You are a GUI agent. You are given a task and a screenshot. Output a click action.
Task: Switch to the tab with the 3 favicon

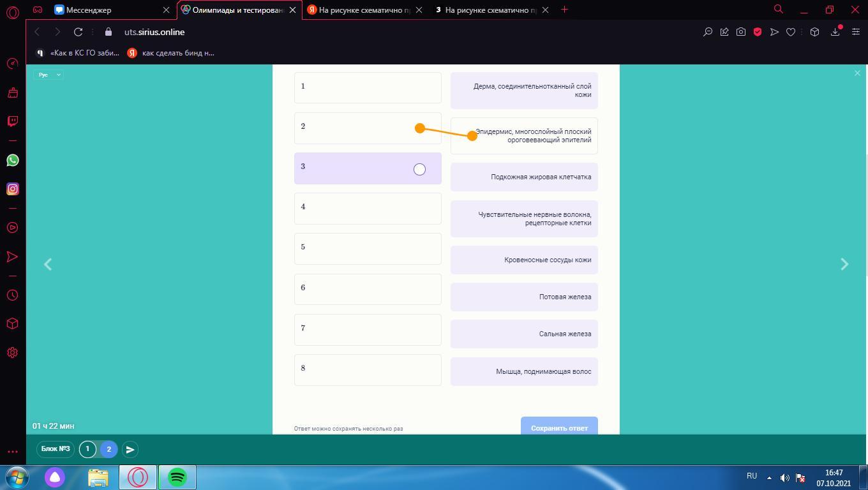[492, 10]
